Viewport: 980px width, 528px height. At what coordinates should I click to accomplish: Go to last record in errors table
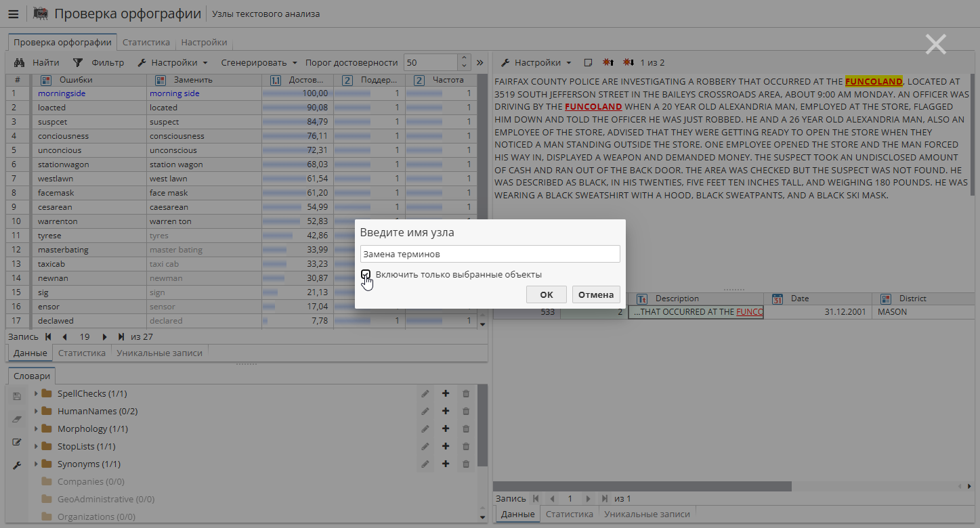coord(121,336)
